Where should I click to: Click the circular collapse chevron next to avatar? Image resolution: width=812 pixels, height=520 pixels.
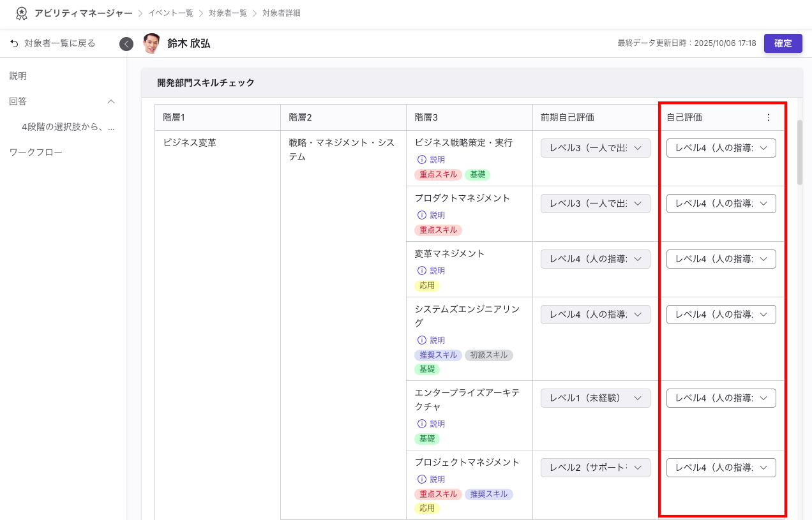click(126, 43)
